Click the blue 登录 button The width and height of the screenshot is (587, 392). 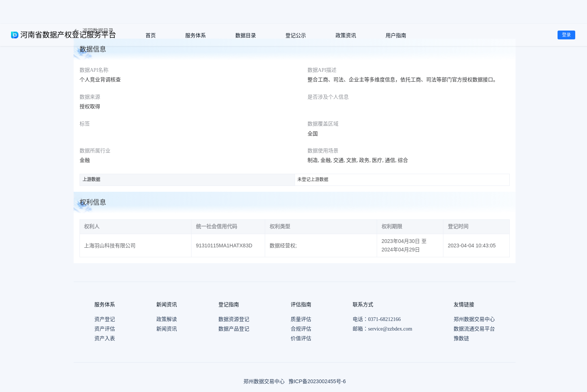[566, 35]
